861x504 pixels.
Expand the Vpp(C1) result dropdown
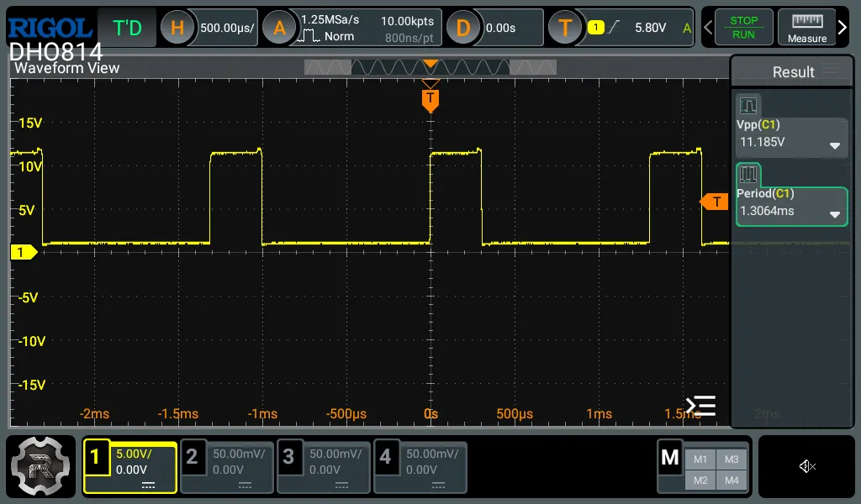834,144
